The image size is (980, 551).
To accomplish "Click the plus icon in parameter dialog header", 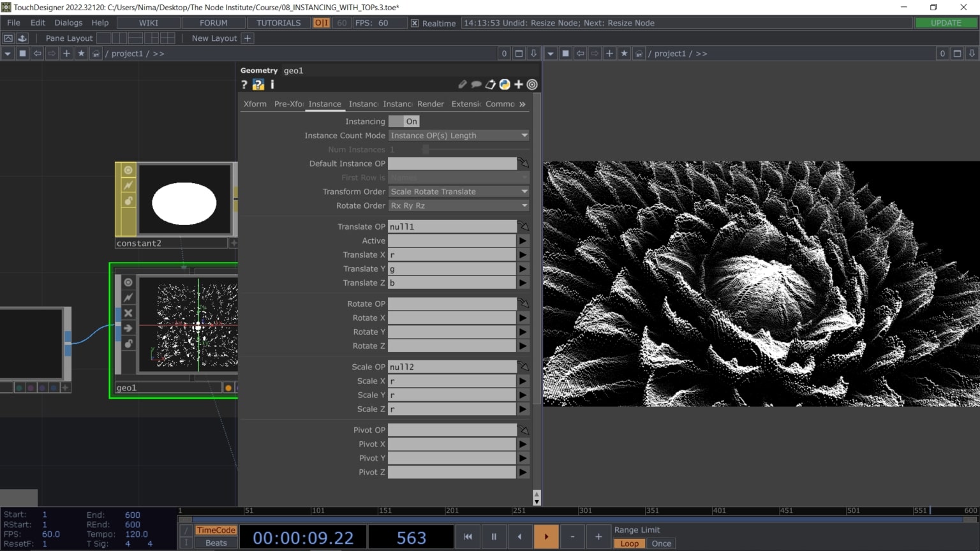I will point(519,84).
